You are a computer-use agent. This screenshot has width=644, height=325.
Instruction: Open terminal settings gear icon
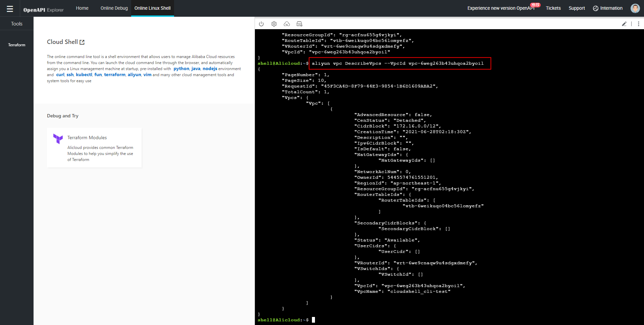(274, 24)
